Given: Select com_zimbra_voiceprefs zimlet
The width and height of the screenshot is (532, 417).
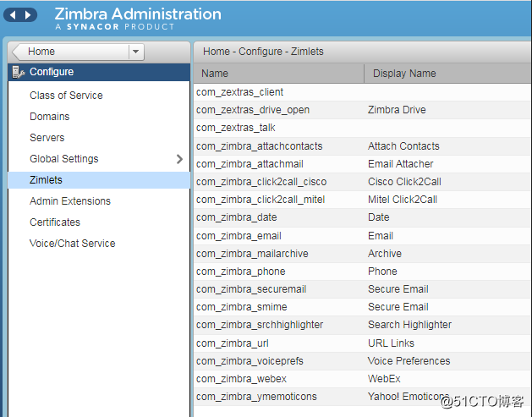Looking at the screenshot, I should coord(250,361).
